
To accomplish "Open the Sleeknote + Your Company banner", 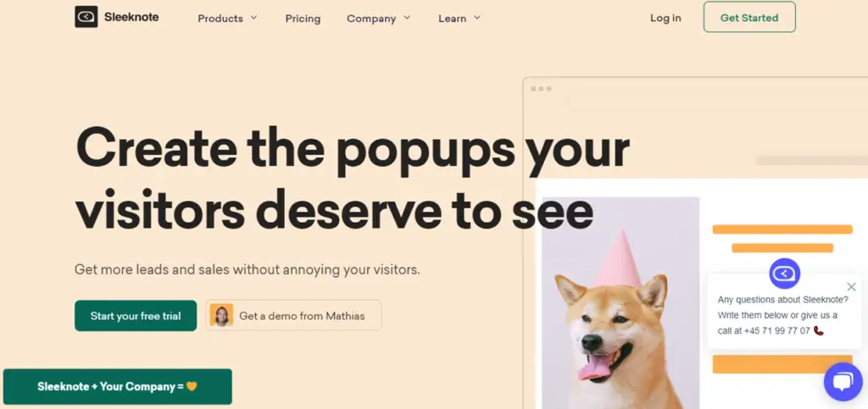I will point(117,386).
